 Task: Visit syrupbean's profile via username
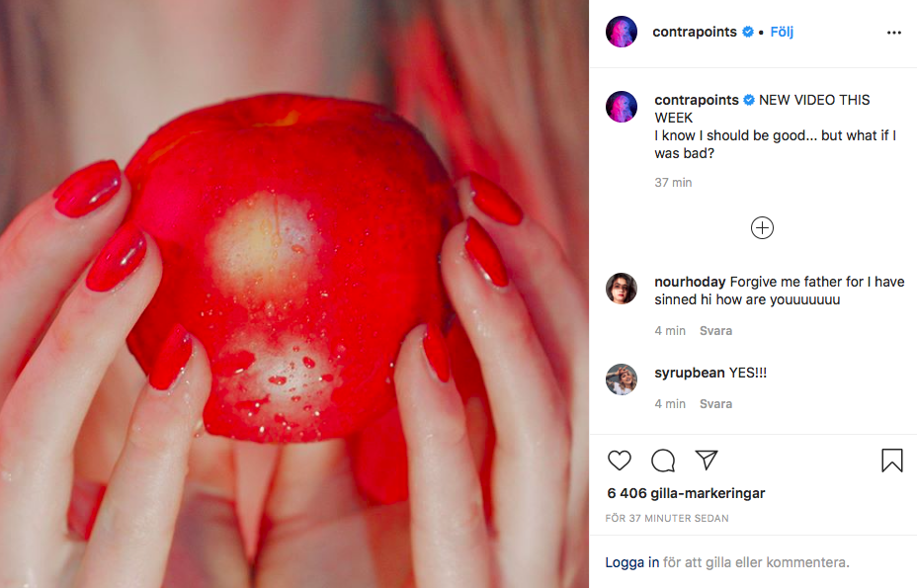(690, 373)
